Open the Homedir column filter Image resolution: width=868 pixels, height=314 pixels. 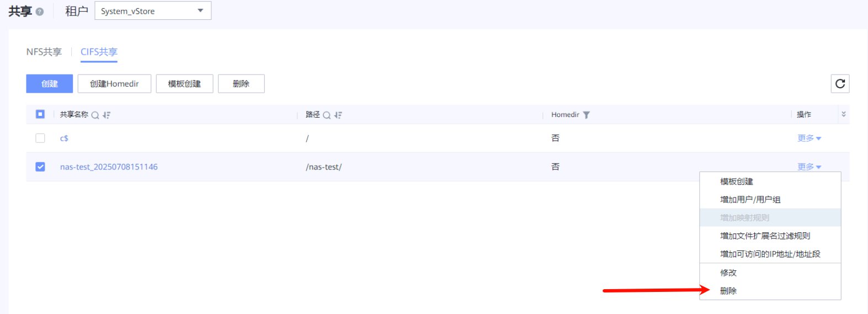pyautogui.click(x=587, y=115)
